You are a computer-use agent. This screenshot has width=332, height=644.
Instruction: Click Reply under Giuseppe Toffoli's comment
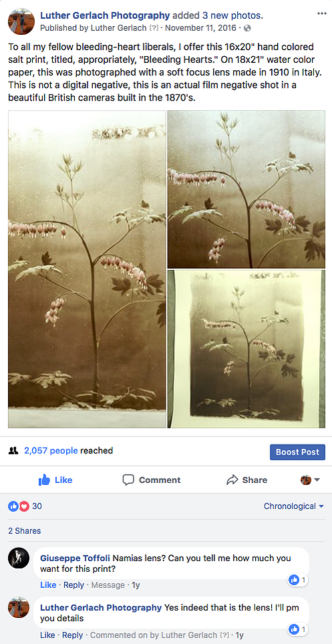tap(74, 585)
